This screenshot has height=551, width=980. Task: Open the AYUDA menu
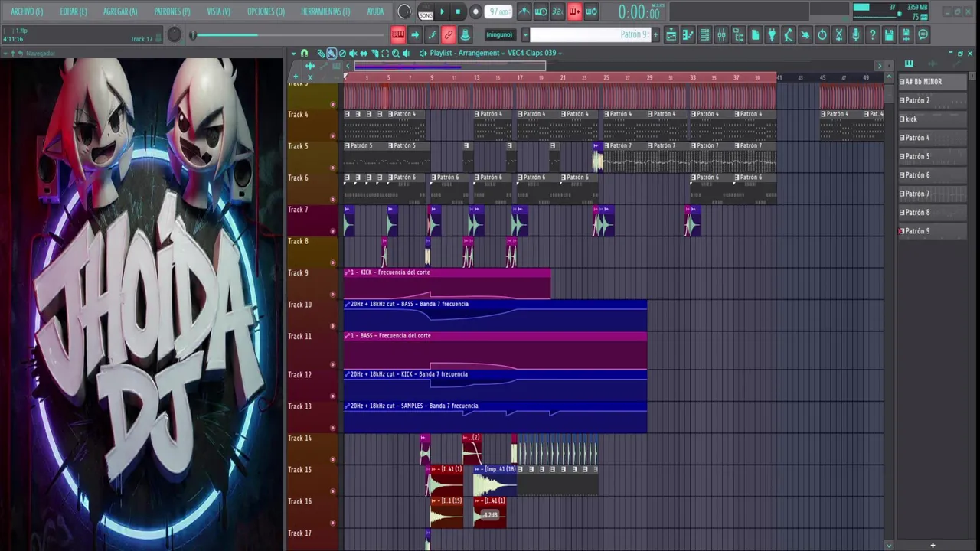pos(375,11)
